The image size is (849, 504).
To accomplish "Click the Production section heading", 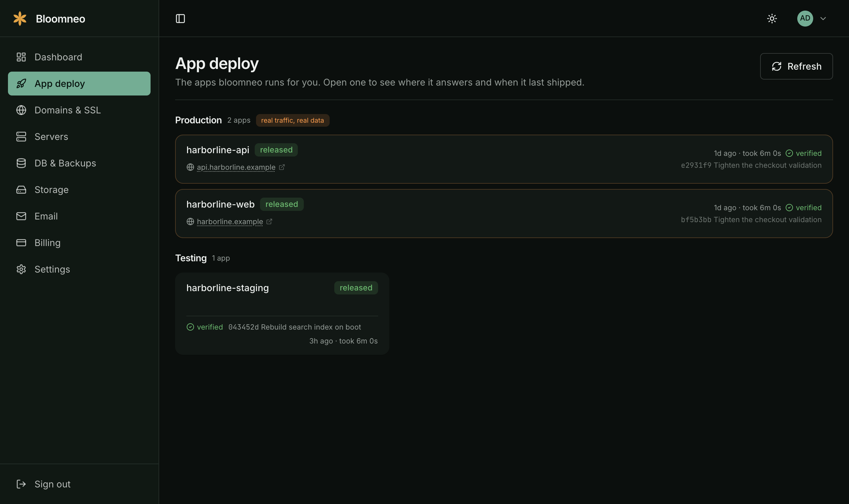I will tap(198, 120).
